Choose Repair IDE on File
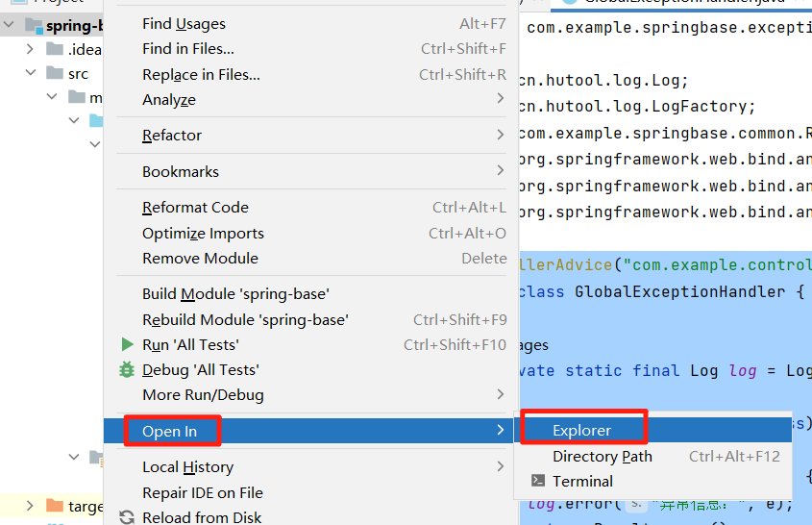 pos(311,492)
